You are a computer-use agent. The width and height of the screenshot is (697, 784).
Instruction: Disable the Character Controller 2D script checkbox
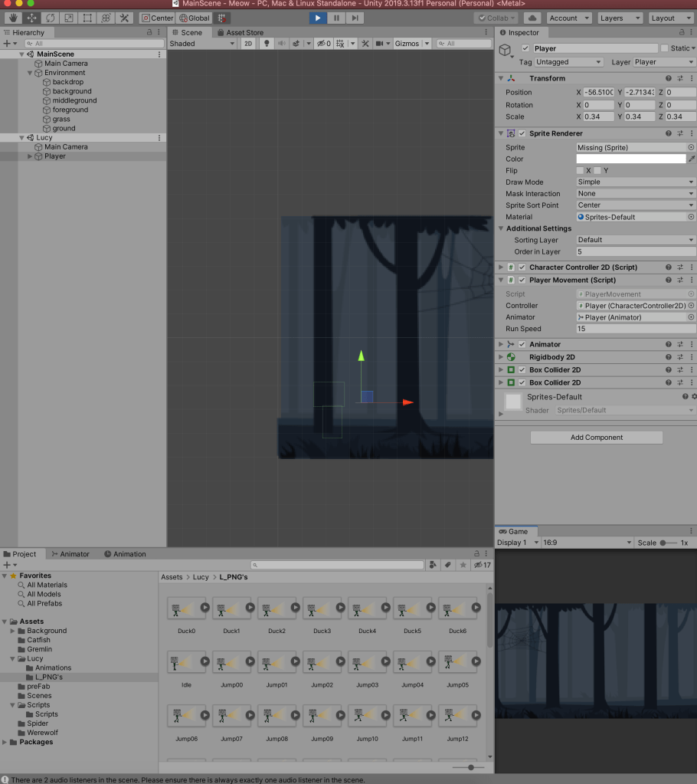tap(522, 267)
